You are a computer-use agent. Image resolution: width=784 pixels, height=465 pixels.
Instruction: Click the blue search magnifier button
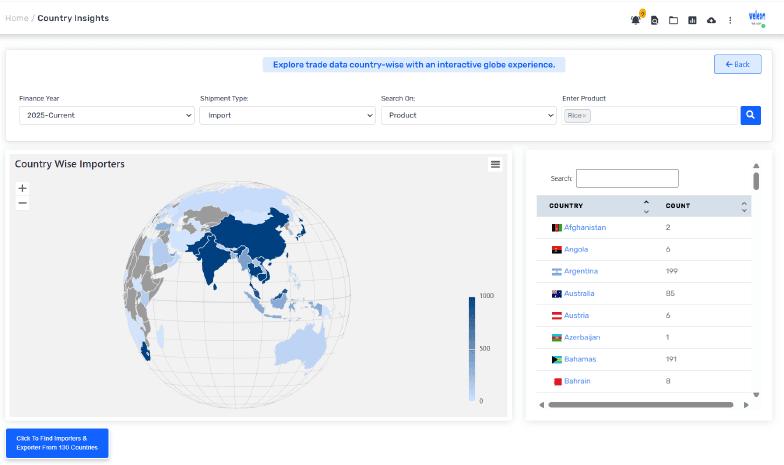point(750,115)
